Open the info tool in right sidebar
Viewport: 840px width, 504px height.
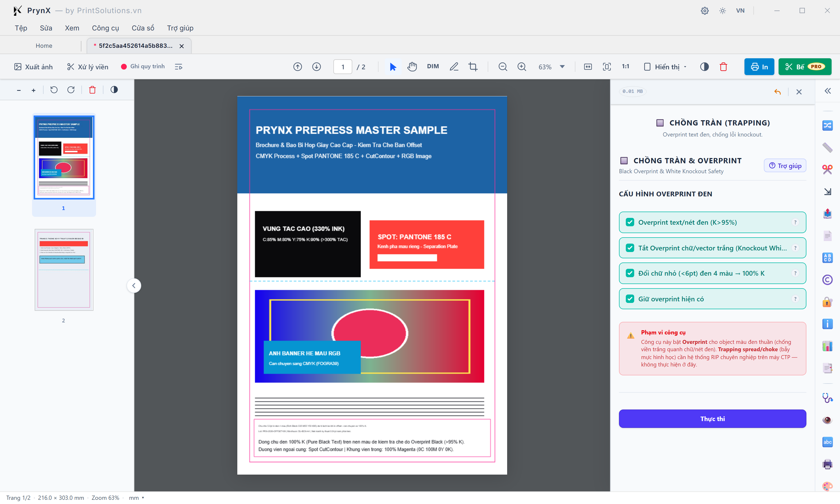[827, 324]
